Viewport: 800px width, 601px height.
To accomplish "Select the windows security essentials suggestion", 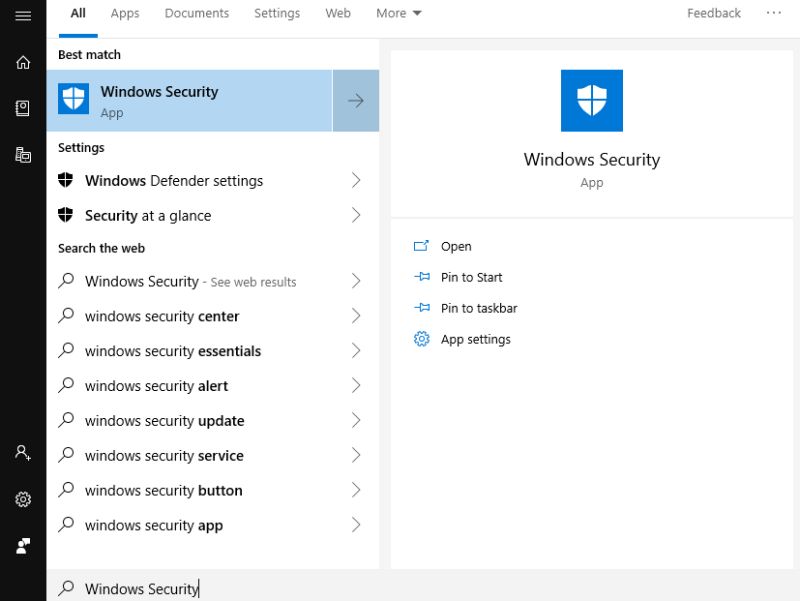I will pos(212,350).
